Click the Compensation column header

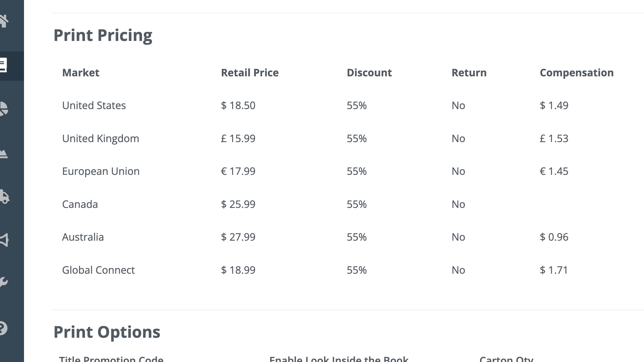click(x=577, y=73)
